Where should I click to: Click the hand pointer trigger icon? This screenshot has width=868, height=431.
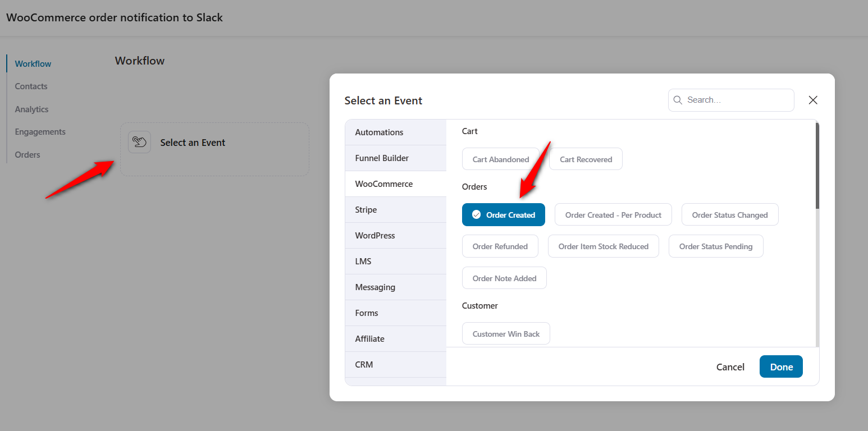point(139,142)
